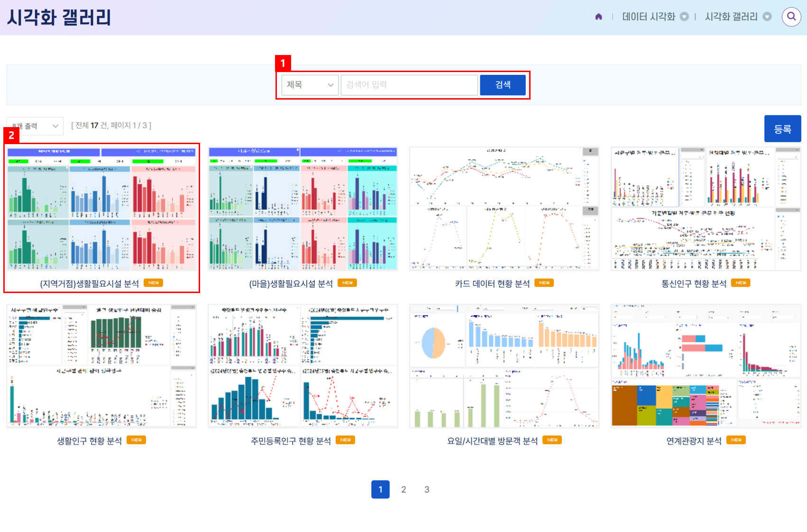Click the home icon in breadcrumb
807x532 pixels.
[598, 17]
